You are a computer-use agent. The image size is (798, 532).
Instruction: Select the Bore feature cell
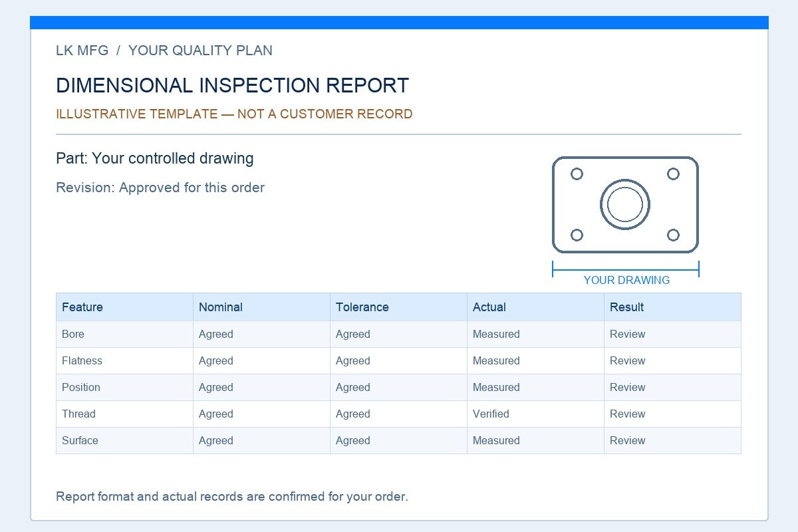[x=124, y=334]
